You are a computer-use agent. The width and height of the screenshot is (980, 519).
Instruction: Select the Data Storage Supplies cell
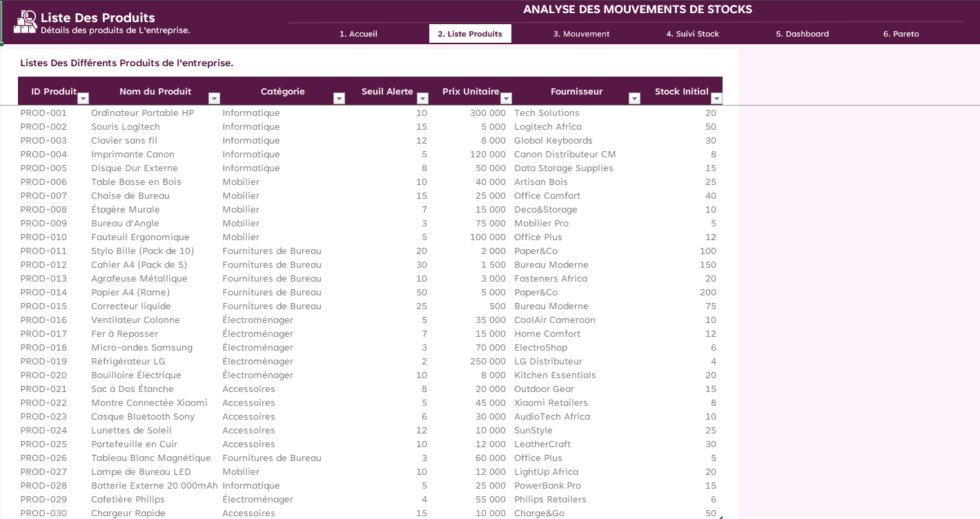coord(576,168)
